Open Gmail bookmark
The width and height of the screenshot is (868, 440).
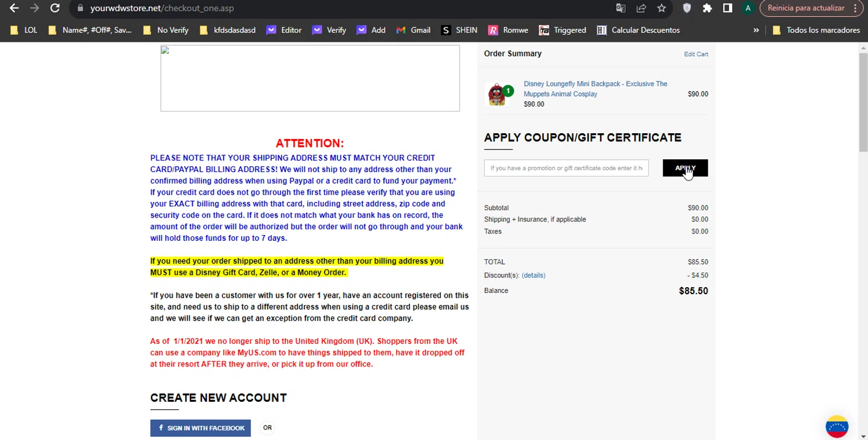click(413, 30)
